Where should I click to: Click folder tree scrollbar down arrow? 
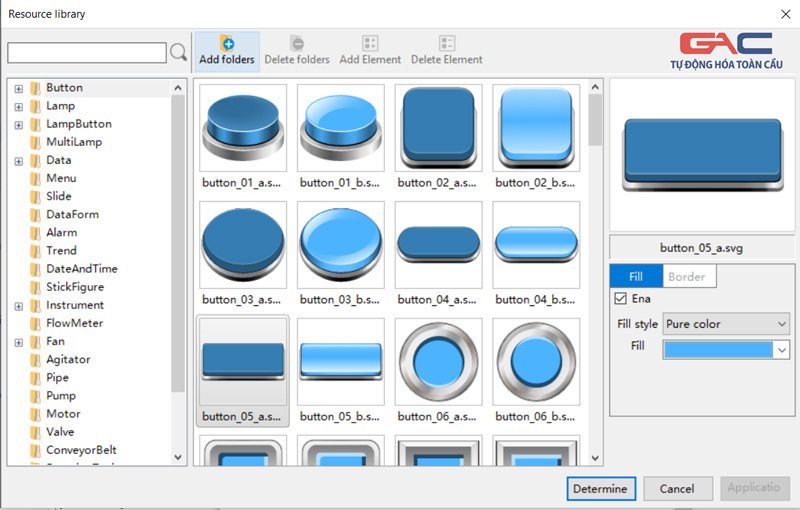click(x=178, y=457)
